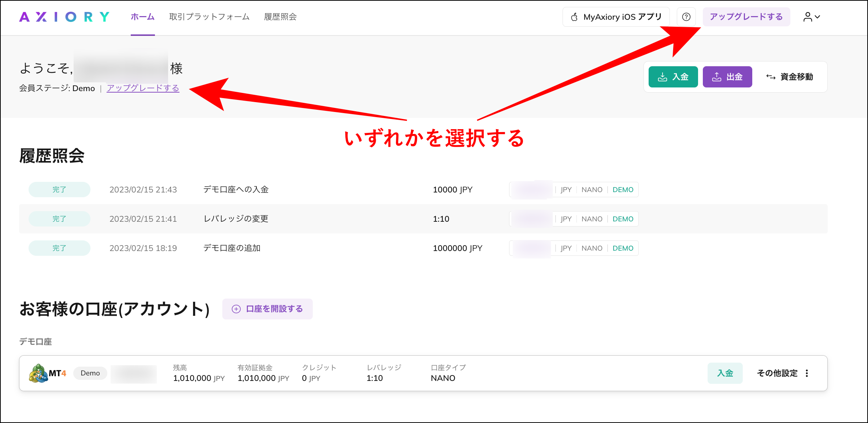
Task: Click the download icon inside green 入金 button
Action: (662, 76)
